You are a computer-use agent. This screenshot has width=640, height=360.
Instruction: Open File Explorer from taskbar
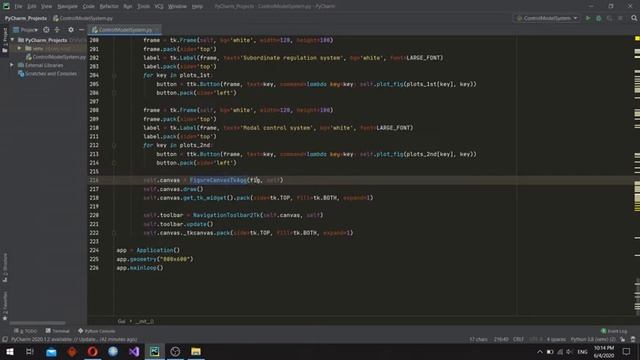coord(196,351)
